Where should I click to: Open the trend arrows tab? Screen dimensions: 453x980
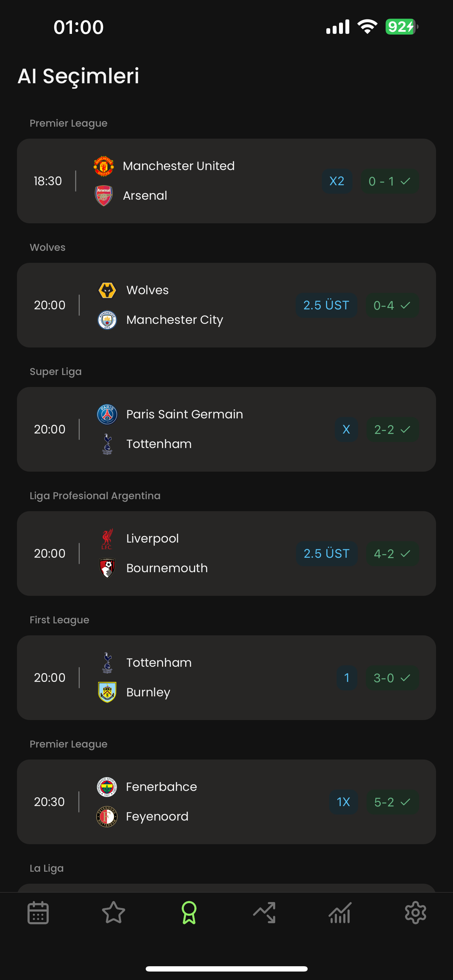pyautogui.click(x=264, y=912)
